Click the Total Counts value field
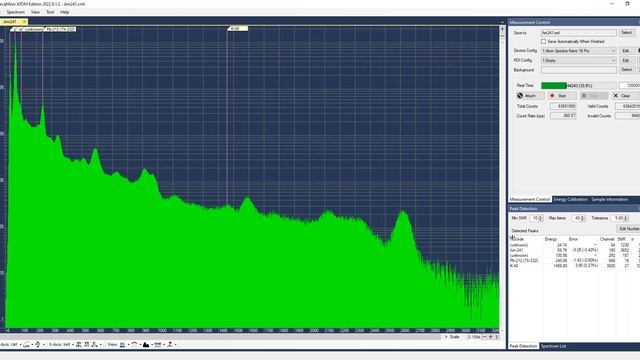The height and width of the screenshot is (360, 640). [563, 106]
